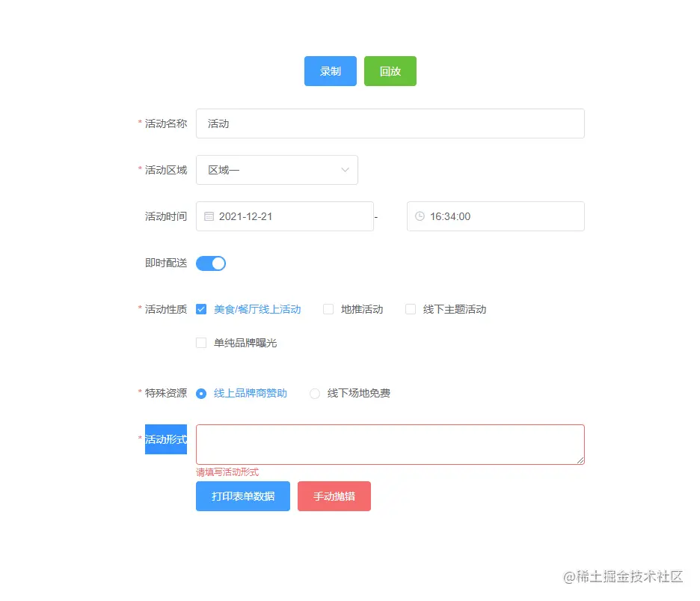Click the 活动形式 textarea with red border
700x601 pixels.
[389, 444]
